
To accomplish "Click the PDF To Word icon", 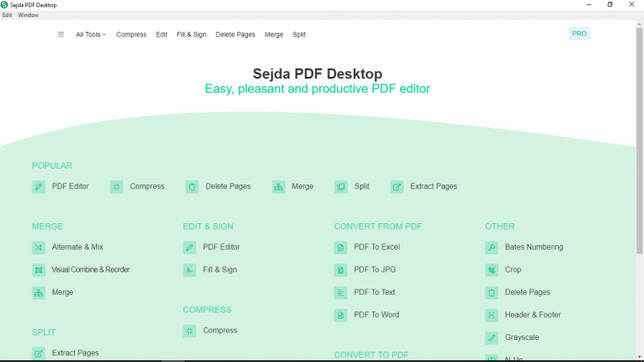I will pos(340,315).
